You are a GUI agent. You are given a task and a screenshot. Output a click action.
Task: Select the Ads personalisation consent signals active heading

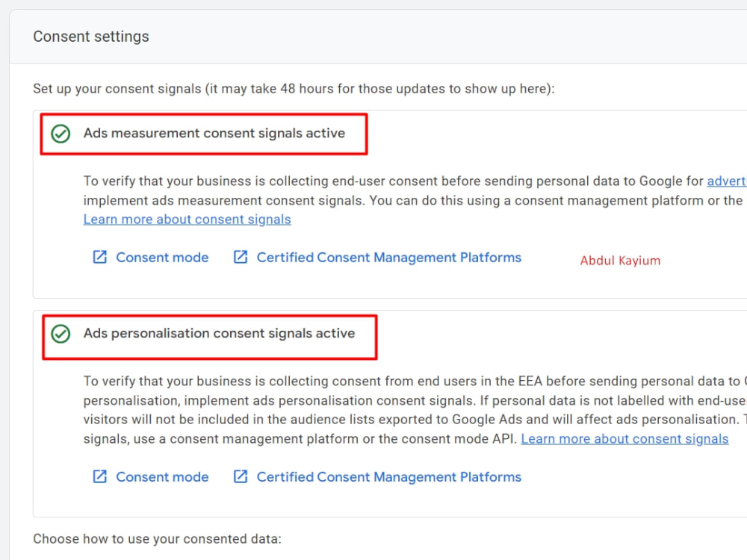tap(220, 333)
